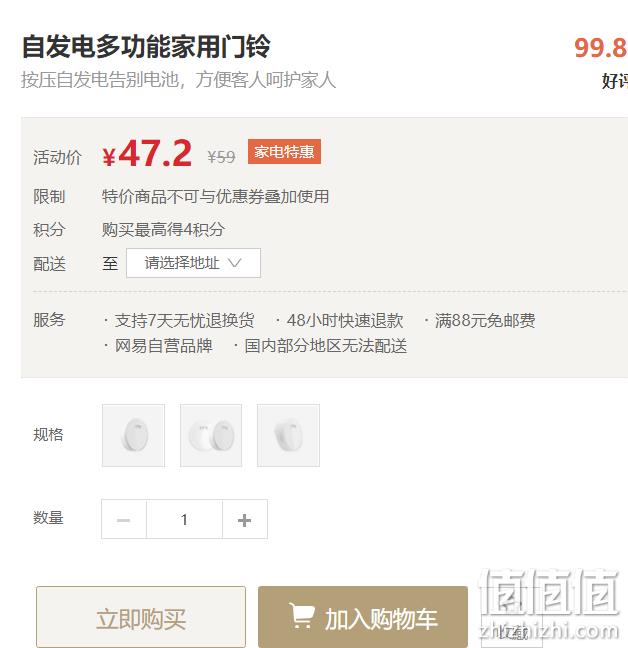
Task: Click 国内部分地区无法配送 service notice
Action: (326, 346)
